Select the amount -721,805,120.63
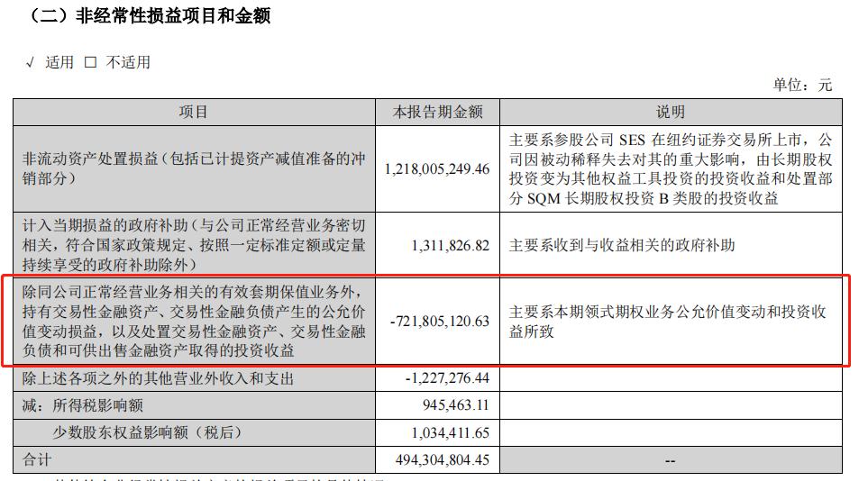 (x=440, y=321)
